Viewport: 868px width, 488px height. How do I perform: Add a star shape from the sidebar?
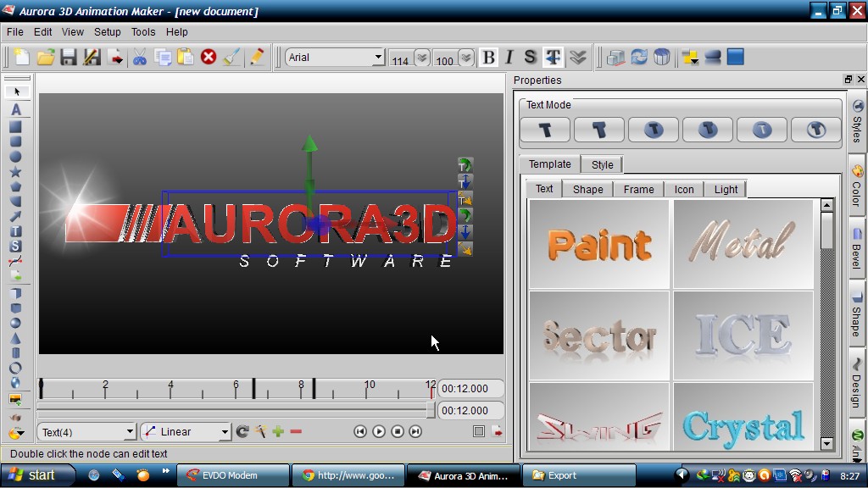[x=15, y=172]
